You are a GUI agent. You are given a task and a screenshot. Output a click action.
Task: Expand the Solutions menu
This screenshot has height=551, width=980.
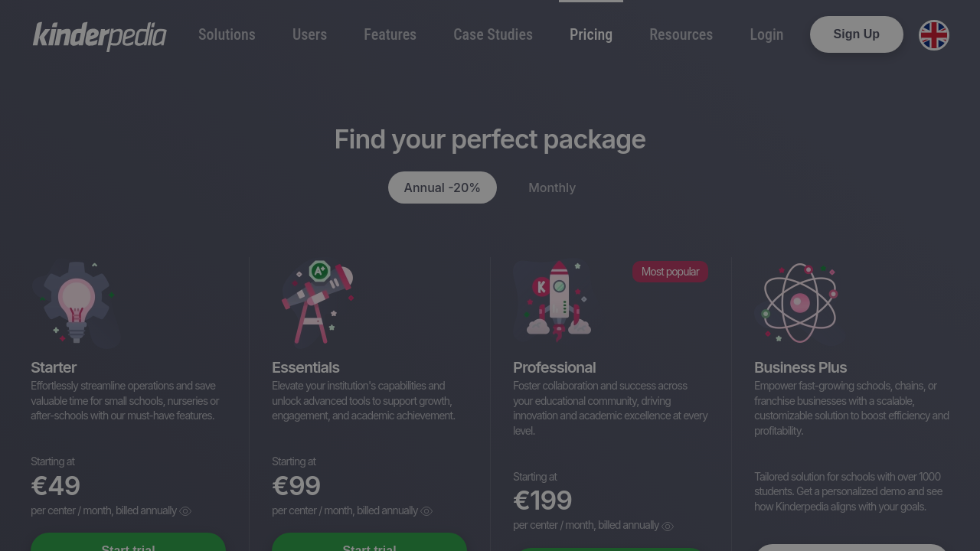pyautogui.click(x=227, y=34)
